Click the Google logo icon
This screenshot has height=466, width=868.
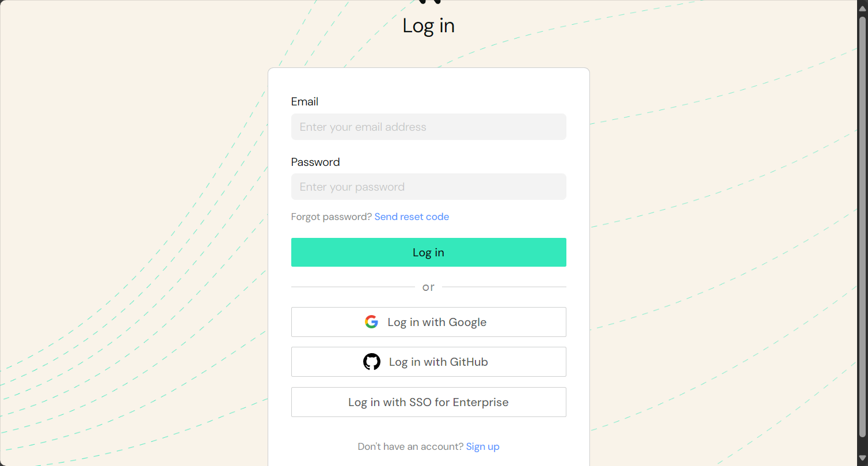[371, 322]
